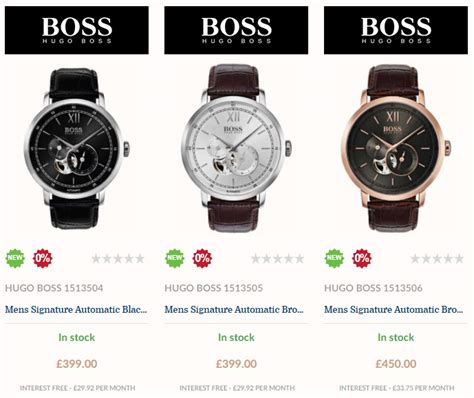Rate Hugo Boss 1513505 using star rating
The width and height of the screenshot is (474, 398).
point(278,259)
